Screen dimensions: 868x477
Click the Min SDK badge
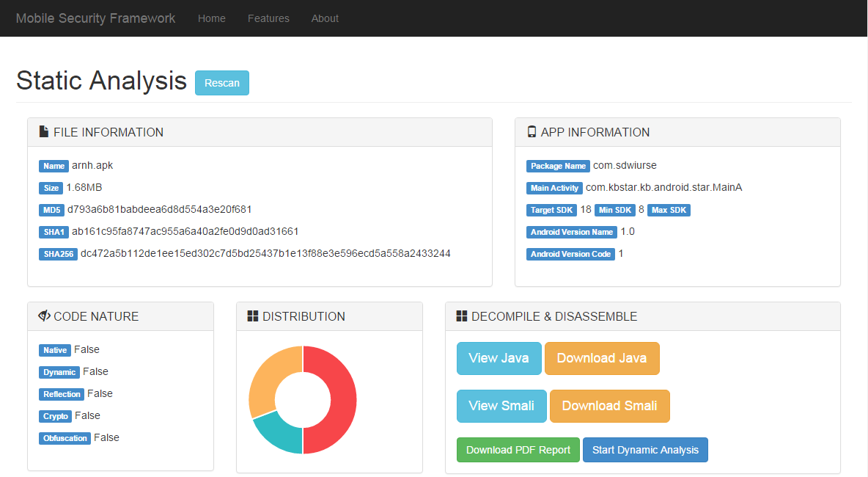pos(615,210)
